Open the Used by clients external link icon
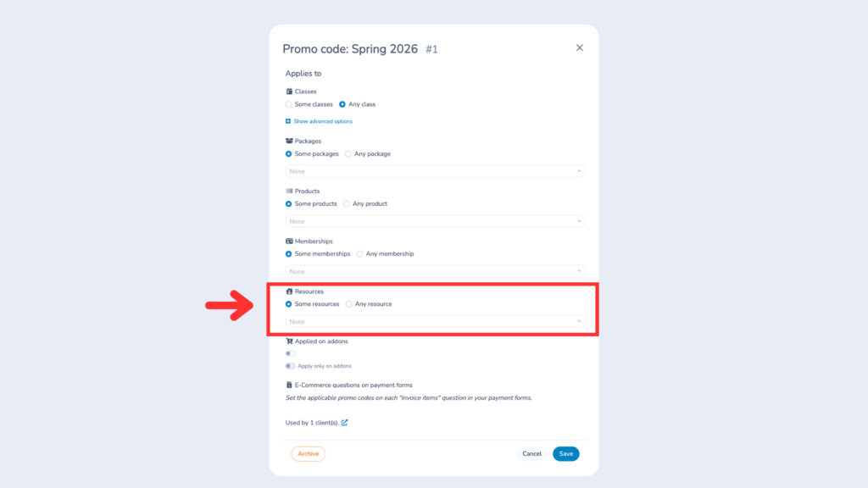 pyautogui.click(x=344, y=422)
